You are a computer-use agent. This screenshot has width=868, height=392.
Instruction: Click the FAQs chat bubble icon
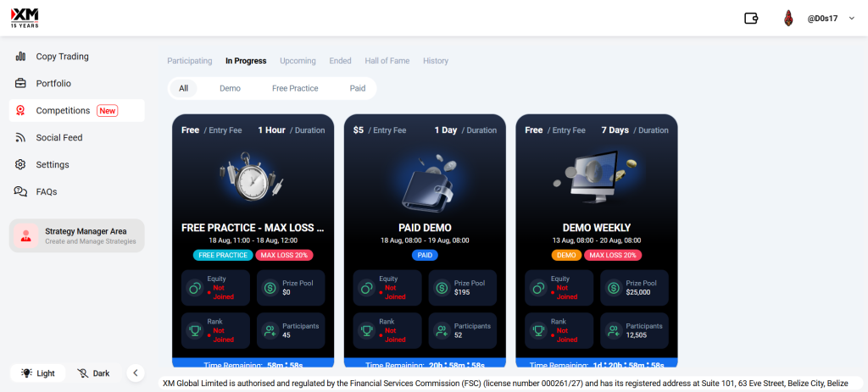(20, 192)
